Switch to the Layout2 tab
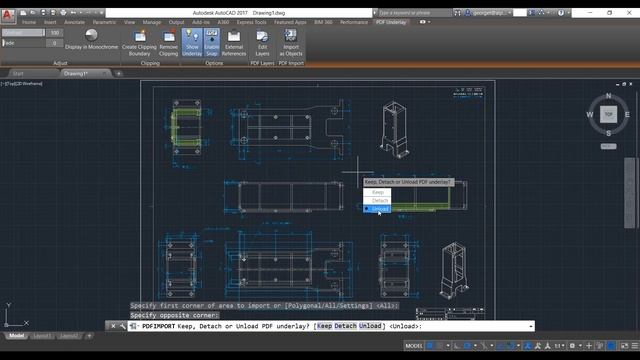640x360 pixels. coord(69,336)
